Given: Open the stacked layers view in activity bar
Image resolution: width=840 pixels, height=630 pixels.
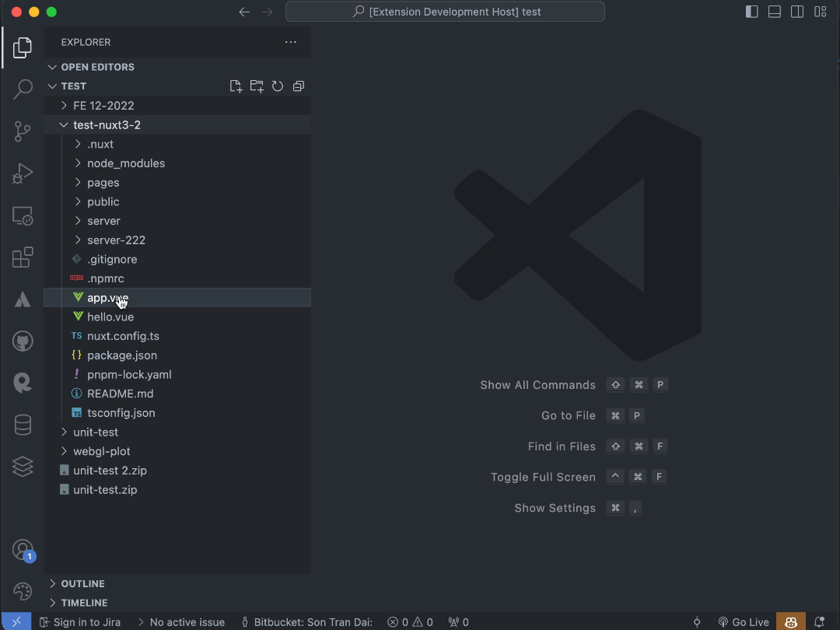Looking at the screenshot, I should 23,467.
